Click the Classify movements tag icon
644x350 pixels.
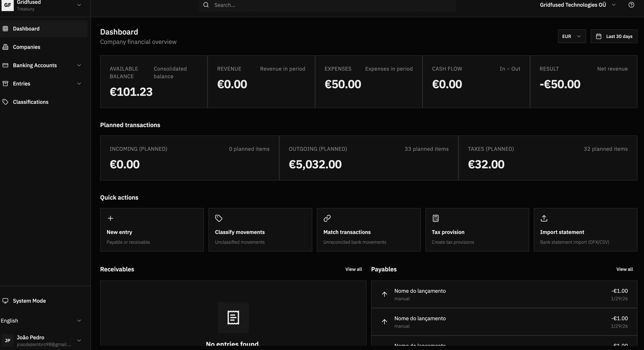pyautogui.click(x=218, y=219)
